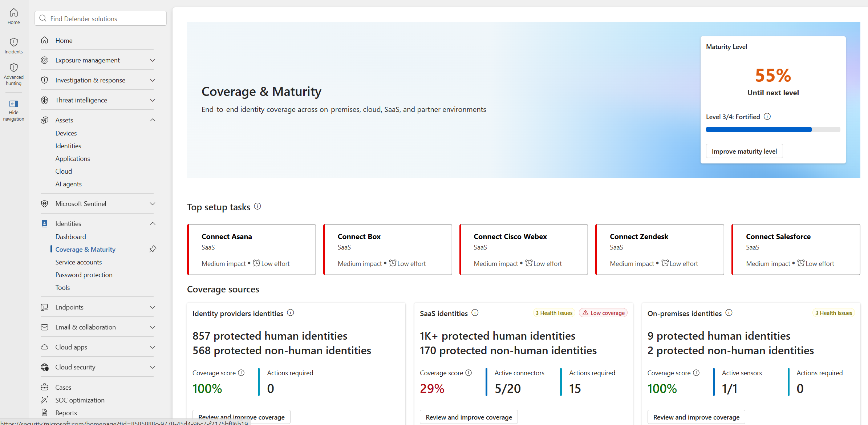Click the info icon beside Top setup tasks
Viewport: 868px width, 425px height.
tap(257, 206)
